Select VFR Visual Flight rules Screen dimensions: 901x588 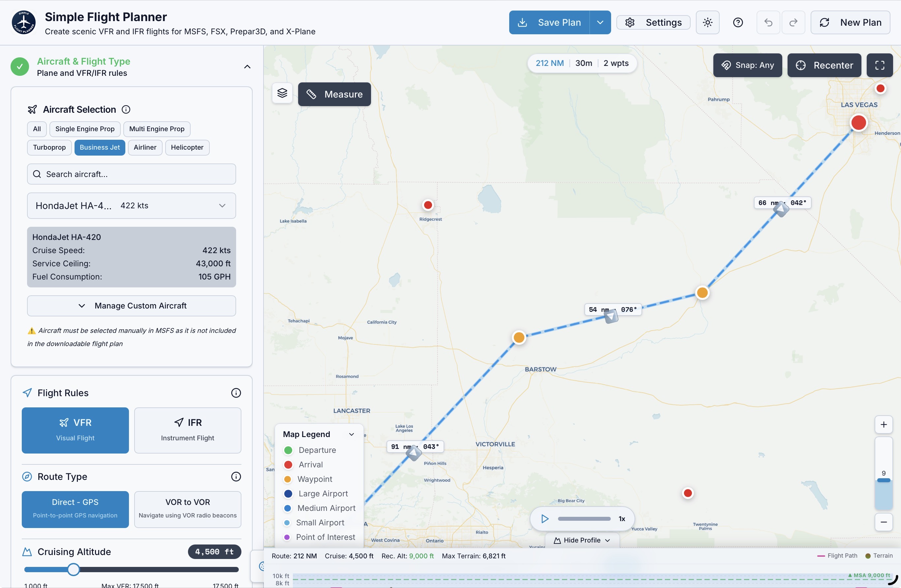(75, 430)
